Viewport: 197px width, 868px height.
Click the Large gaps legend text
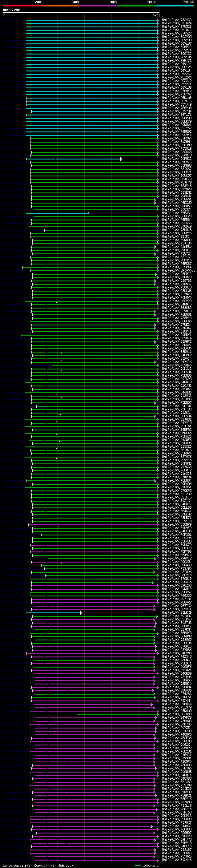coord(38,865)
